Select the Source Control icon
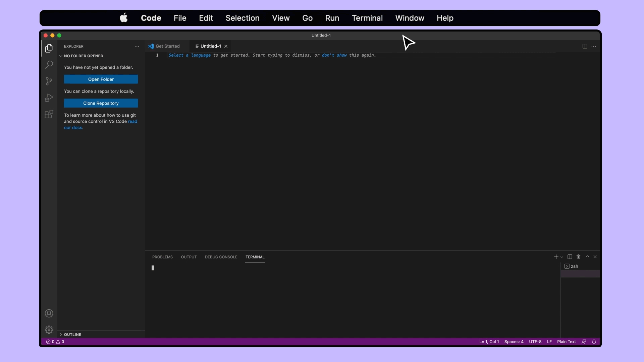Image resolution: width=644 pixels, height=362 pixels. coord(49,81)
